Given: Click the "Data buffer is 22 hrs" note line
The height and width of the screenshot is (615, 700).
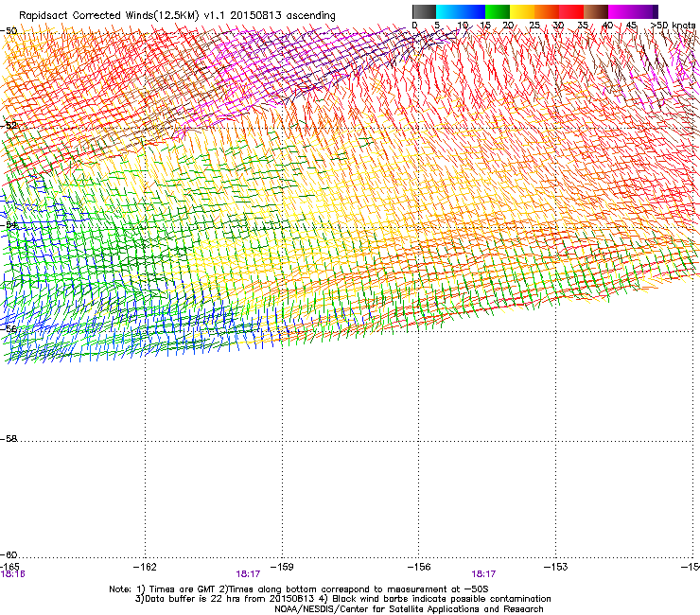Looking at the screenshot, I should point(342,599).
